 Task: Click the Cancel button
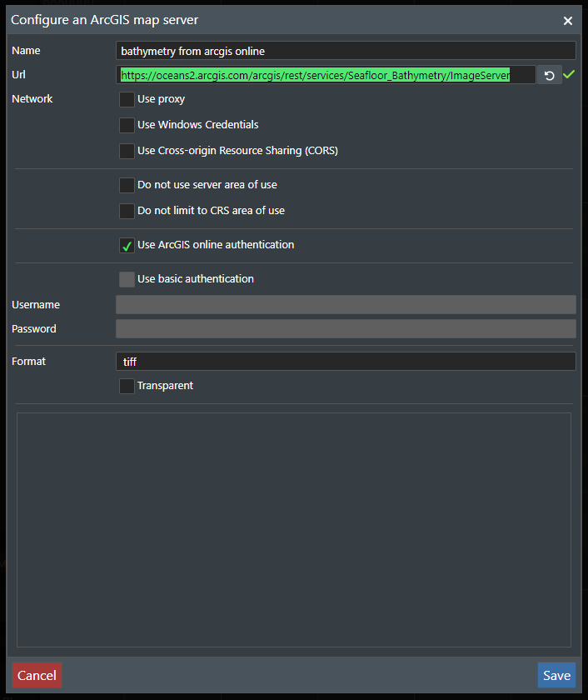tap(37, 675)
